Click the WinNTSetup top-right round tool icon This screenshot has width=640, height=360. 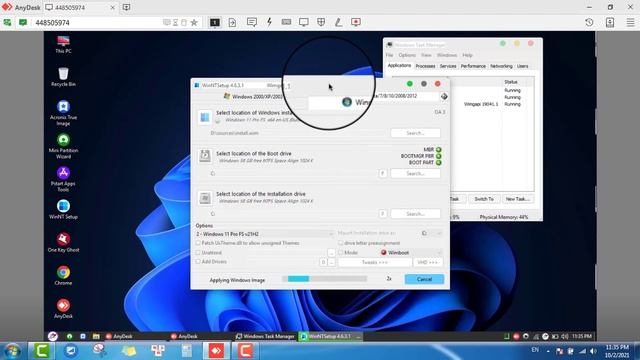pos(444,96)
